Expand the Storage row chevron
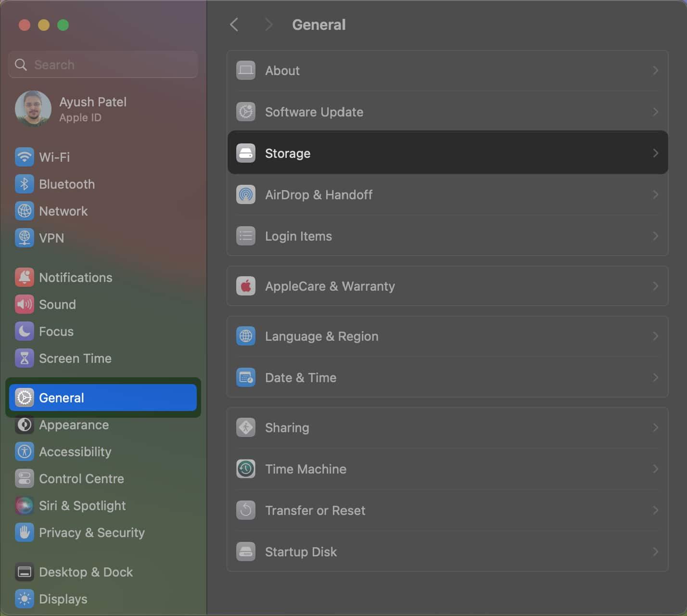The height and width of the screenshot is (616, 687). point(655,153)
